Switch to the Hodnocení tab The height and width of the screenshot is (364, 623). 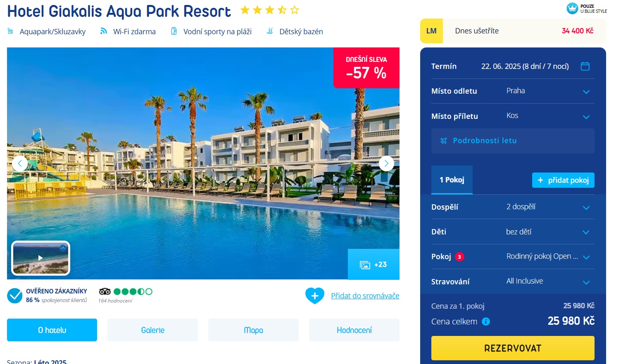pyautogui.click(x=354, y=330)
